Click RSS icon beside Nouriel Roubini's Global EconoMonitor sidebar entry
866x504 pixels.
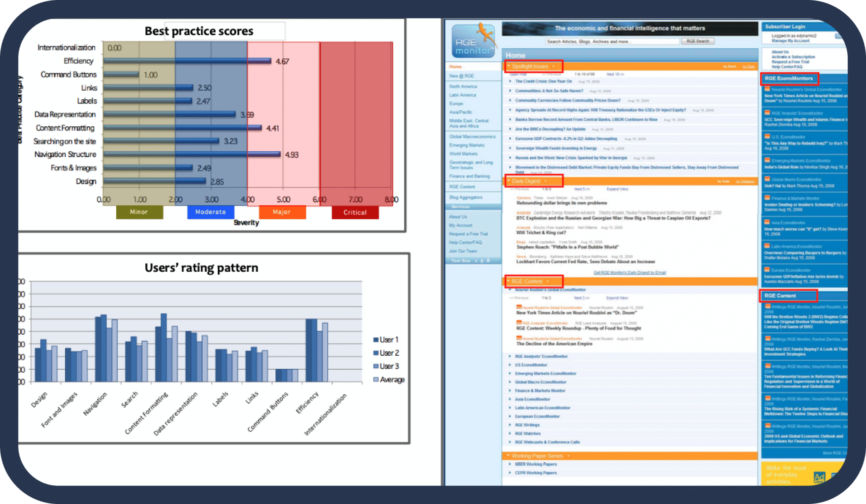tap(767, 89)
